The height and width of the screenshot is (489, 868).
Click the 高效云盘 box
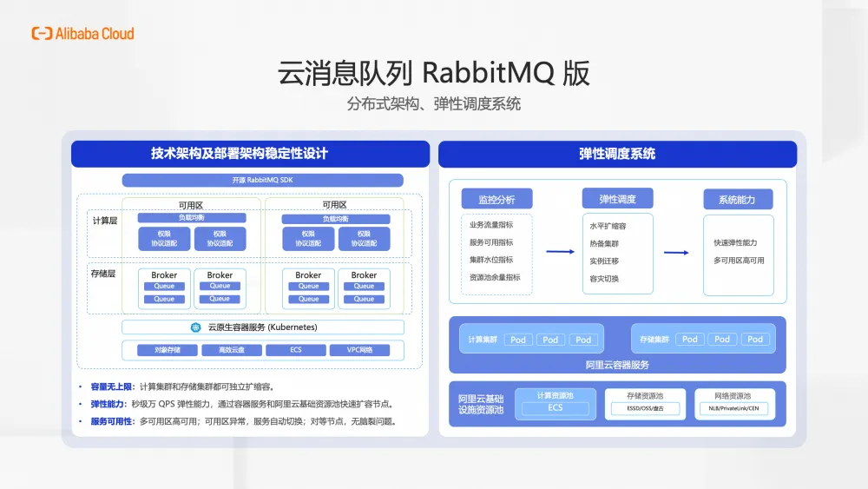click(232, 350)
